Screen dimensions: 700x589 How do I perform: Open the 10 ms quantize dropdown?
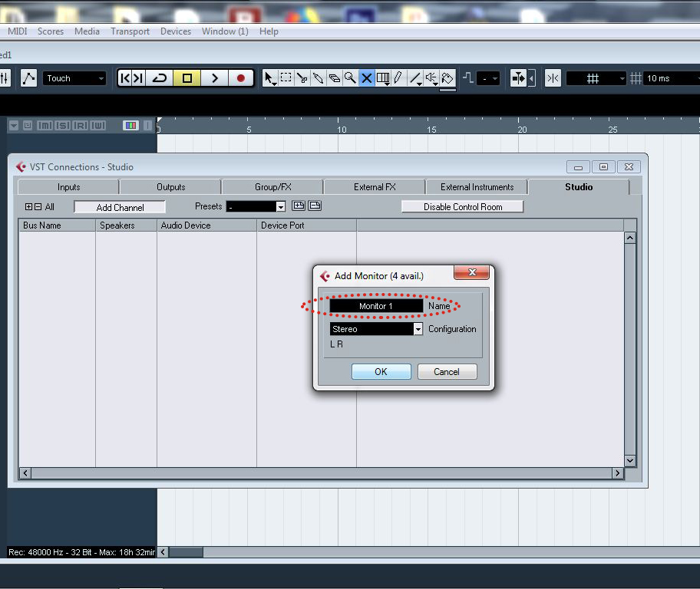point(672,78)
